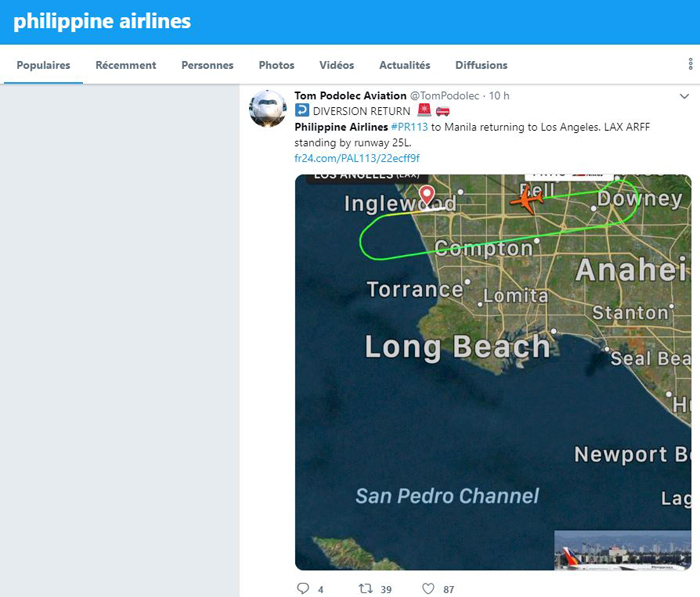Select the Photos tab
Viewport: 700px width, 597px height.
(276, 65)
